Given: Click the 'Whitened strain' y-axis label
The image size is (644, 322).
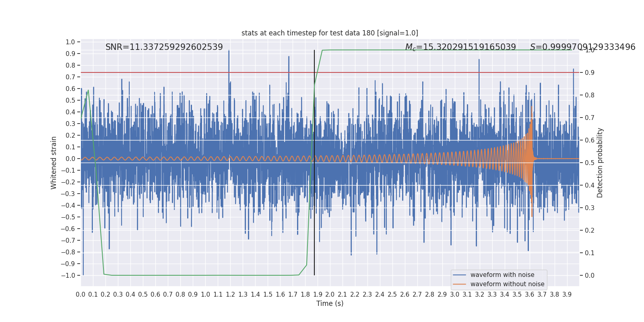Looking at the screenshot, I should click(54, 163).
